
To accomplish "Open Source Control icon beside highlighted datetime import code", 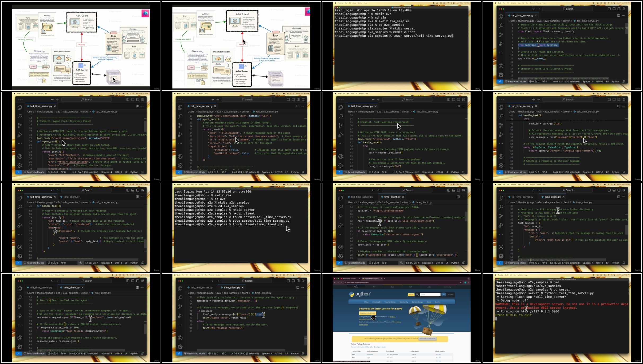I will 501,35.
